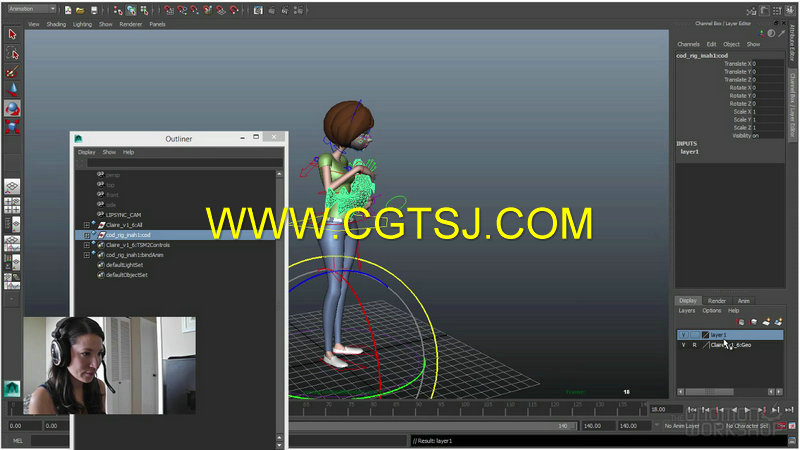This screenshot has height=450, width=800.
Task: Enable Snap to points magnet icon
Action: (195, 10)
